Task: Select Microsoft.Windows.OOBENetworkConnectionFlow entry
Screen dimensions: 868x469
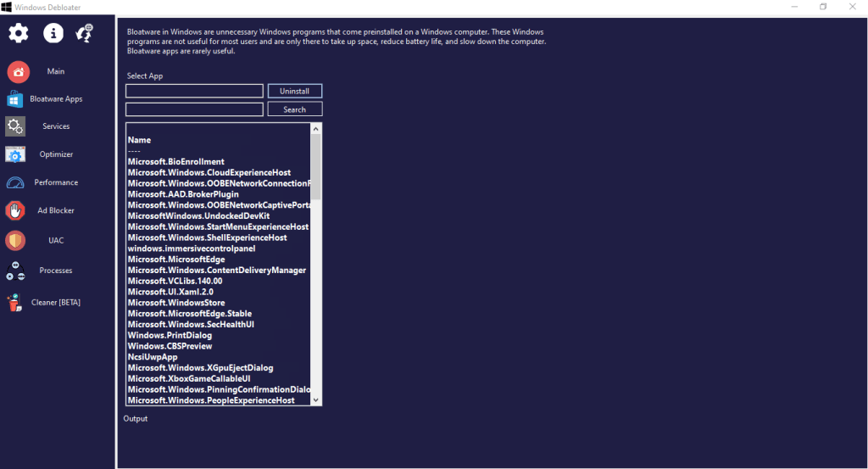Action: (219, 183)
